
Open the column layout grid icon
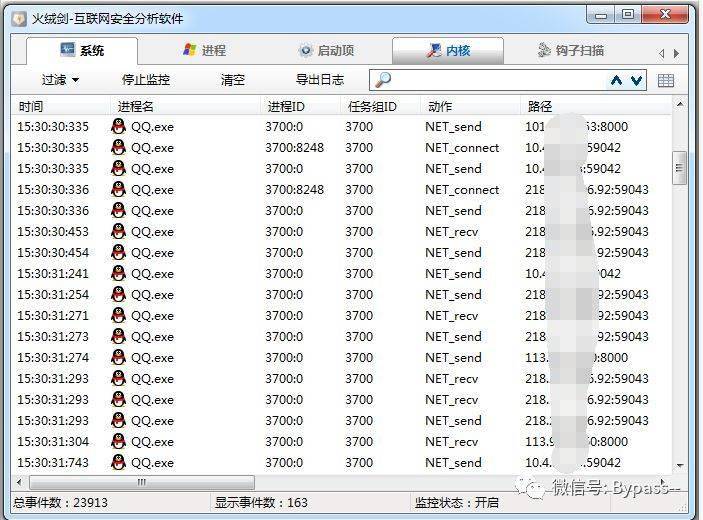tap(665, 81)
